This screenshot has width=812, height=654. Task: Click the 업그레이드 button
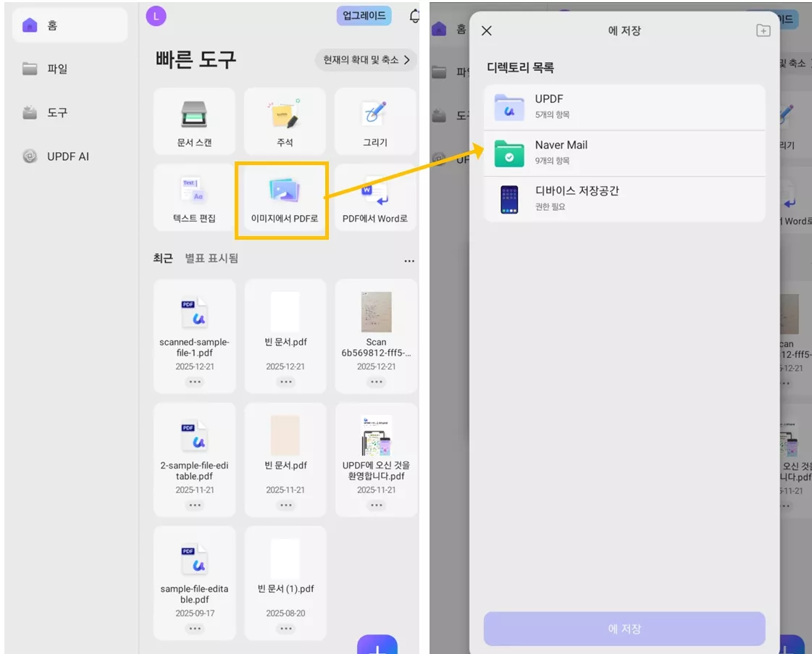pyautogui.click(x=362, y=14)
